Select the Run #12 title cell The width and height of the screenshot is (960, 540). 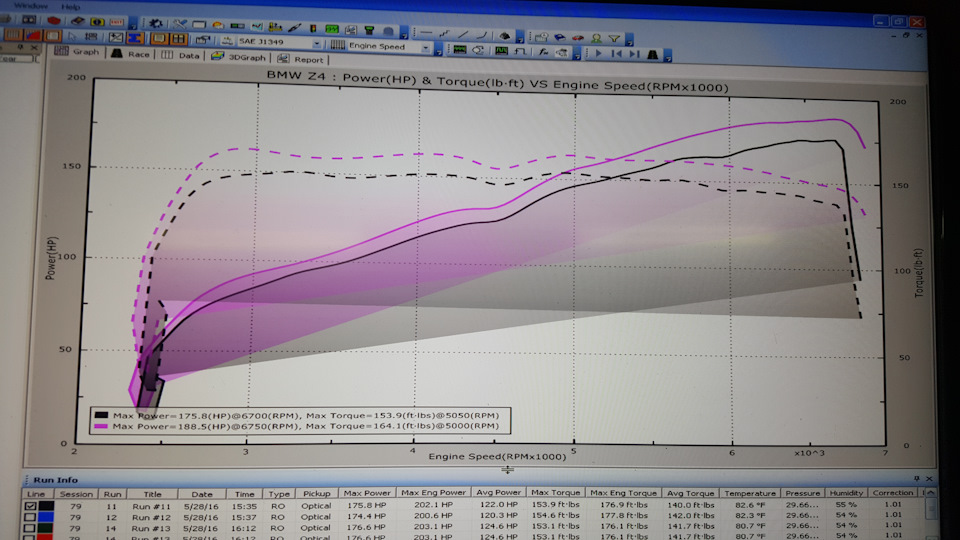point(151,517)
